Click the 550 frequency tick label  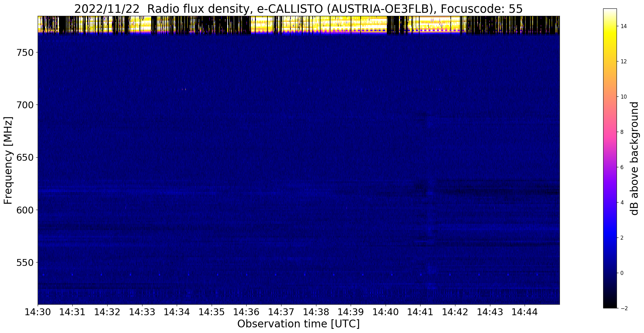click(x=24, y=262)
